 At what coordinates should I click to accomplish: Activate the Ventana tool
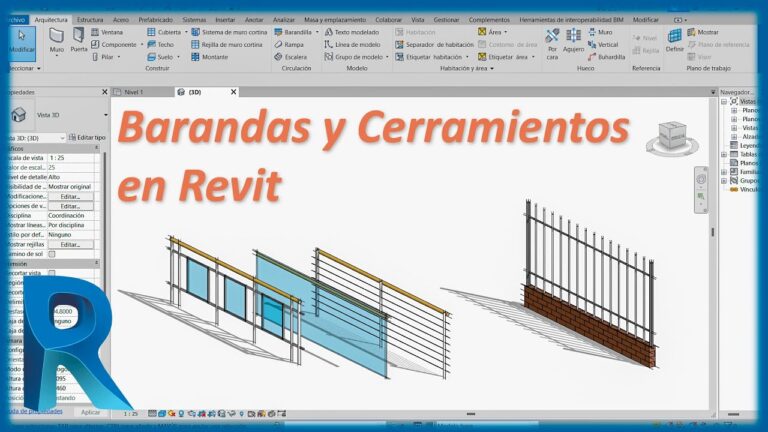click(107, 32)
